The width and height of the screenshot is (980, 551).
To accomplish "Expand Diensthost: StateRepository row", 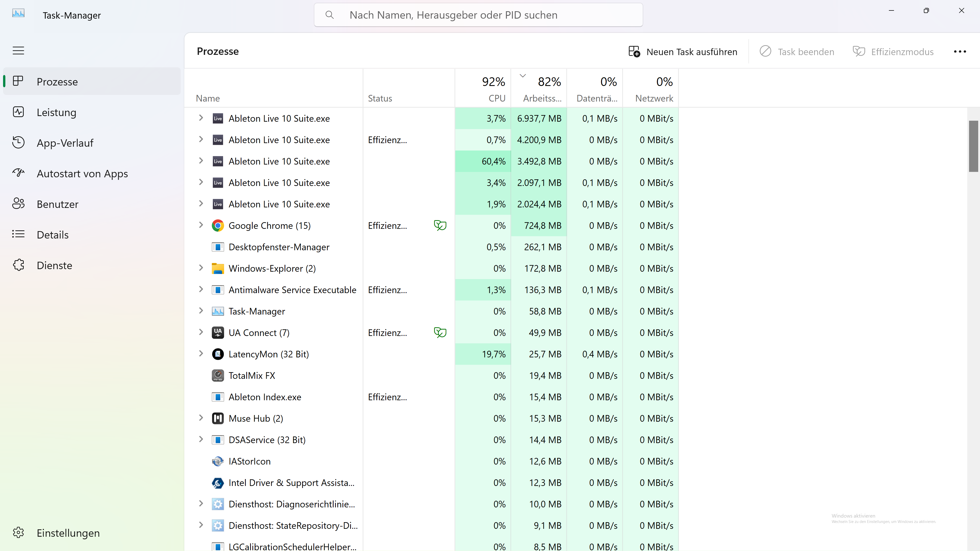I will click(x=201, y=525).
